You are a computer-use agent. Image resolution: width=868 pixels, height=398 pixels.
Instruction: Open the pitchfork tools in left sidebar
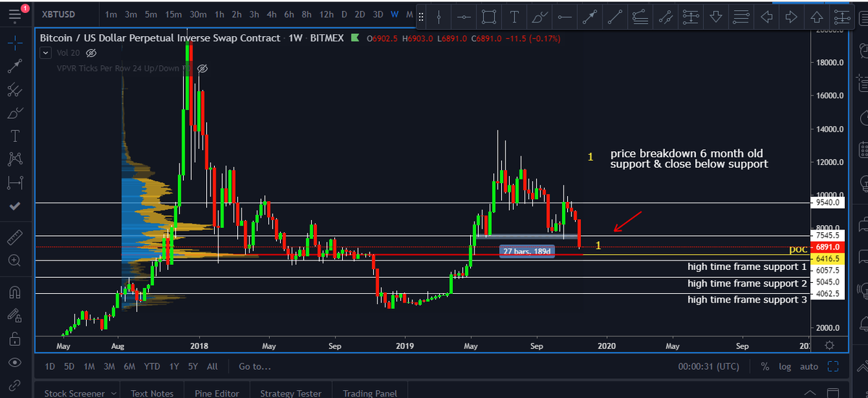tap(15, 90)
